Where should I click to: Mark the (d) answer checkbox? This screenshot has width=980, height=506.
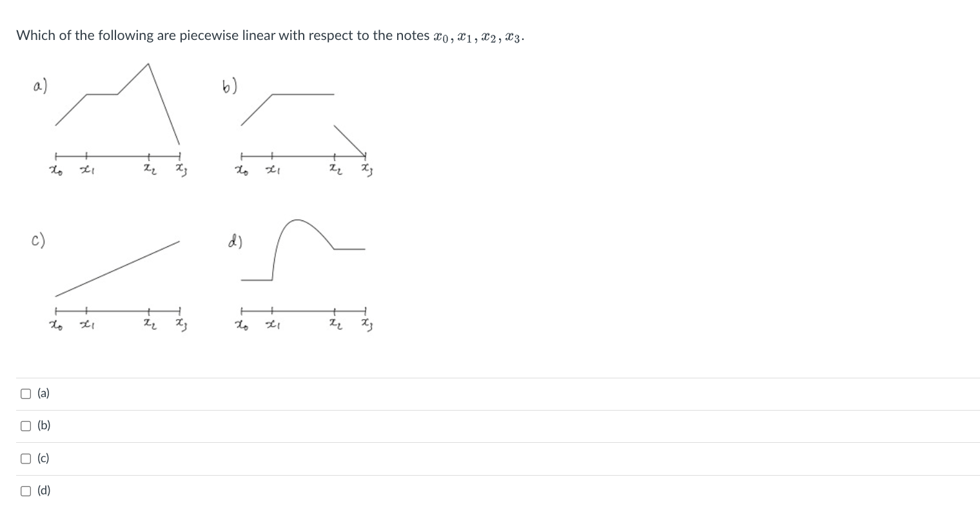click(x=26, y=491)
